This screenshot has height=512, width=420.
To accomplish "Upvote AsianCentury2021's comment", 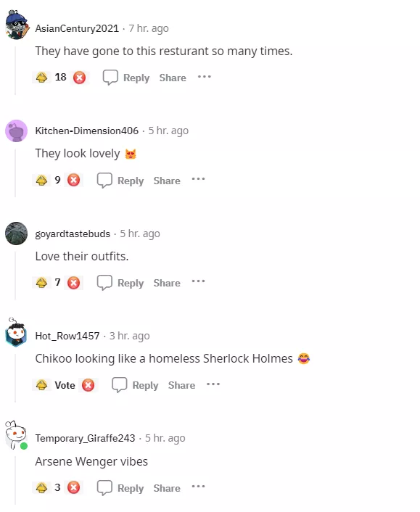I will (x=41, y=78).
